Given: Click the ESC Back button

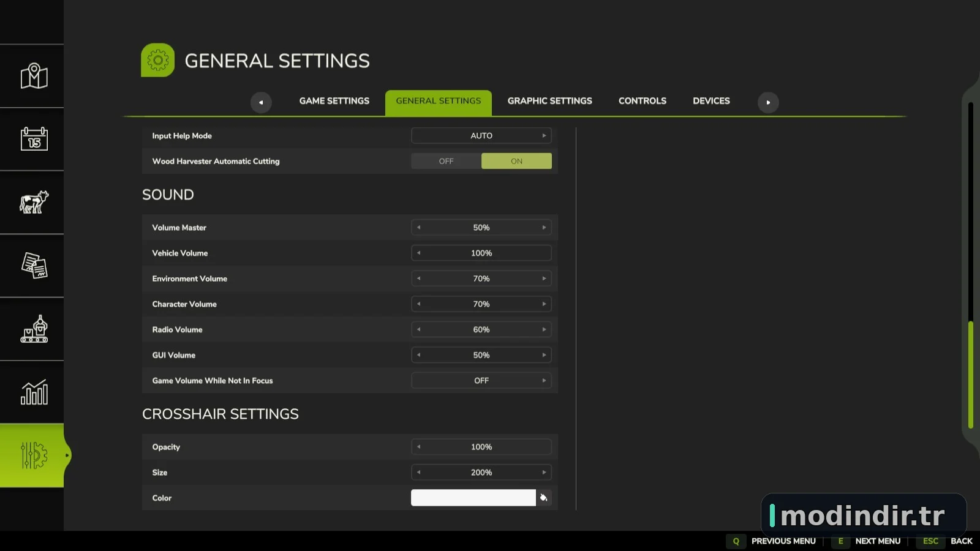Looking at the screenshot, I should [x=945, y=541].
